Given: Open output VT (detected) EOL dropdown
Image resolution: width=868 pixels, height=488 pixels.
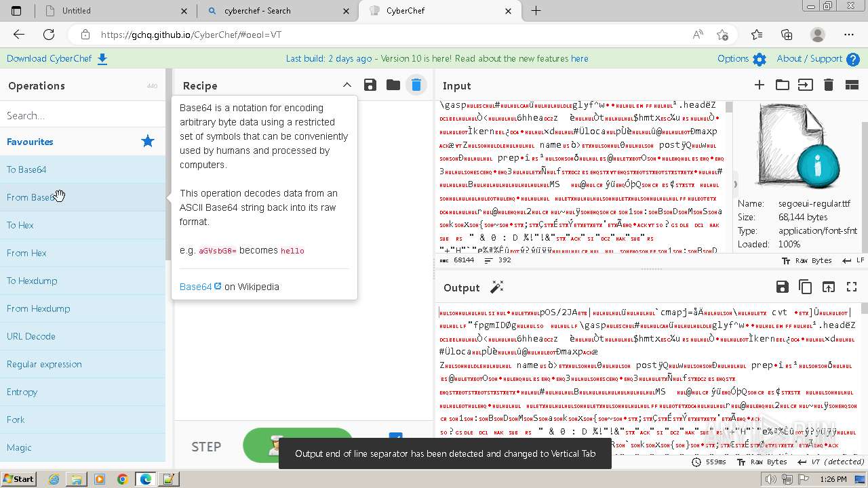Looking at the screenshot, I should (x=831, y=462).
